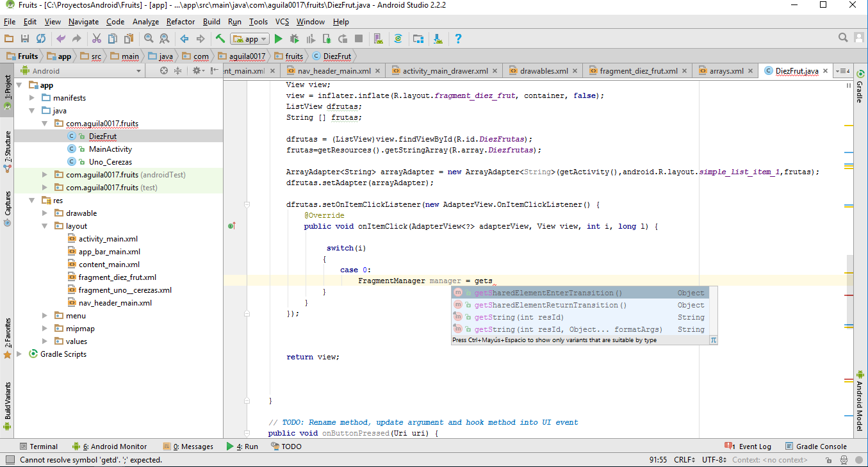Toggle tool window bars in status bar
868x467 pixels.
(9, 459)
